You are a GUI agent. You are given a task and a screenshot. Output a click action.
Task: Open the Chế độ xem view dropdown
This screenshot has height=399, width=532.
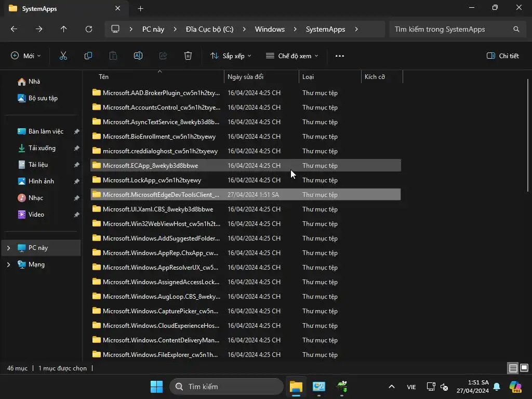tap(292, 56)
